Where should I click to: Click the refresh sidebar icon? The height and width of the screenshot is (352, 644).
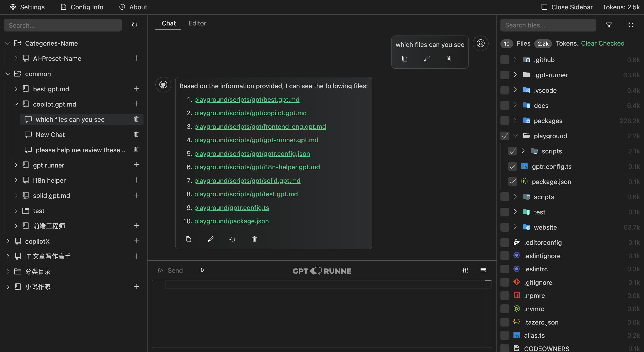(135, 25)
